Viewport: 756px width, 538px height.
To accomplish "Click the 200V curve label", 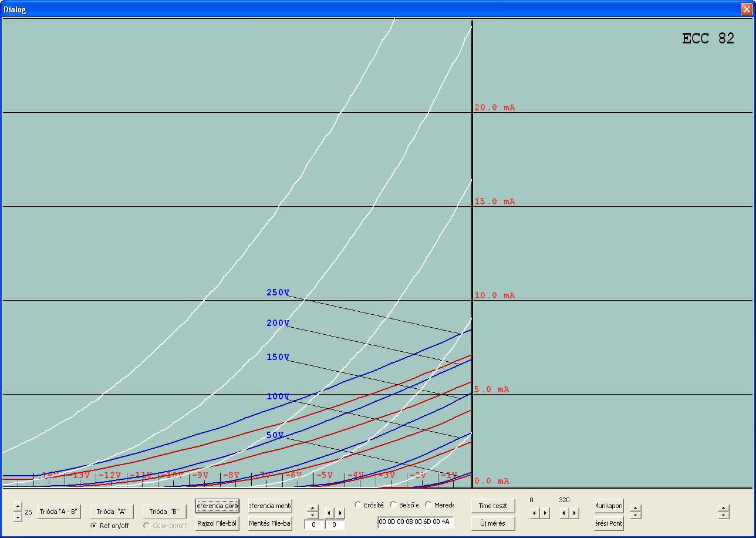I will 278,323.
